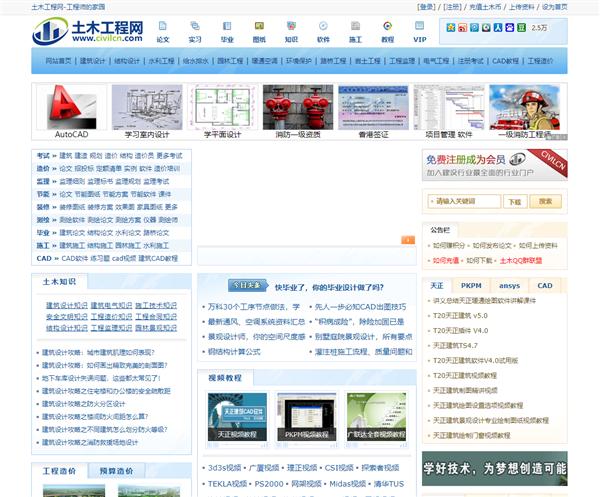This screenshot has width=600, height=497.
Task: Open CAD教程 in the blue navigation bar
Action: [x=505, y=61]
